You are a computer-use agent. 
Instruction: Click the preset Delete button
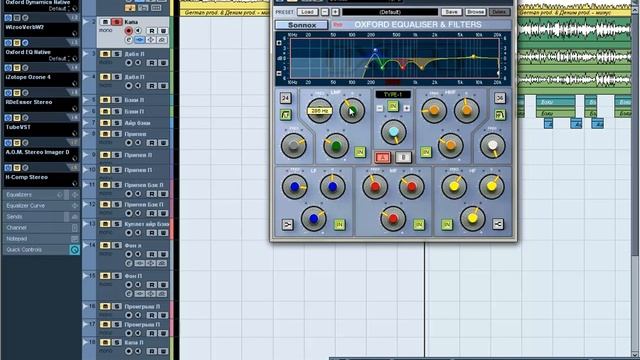[x=499, y=12]
